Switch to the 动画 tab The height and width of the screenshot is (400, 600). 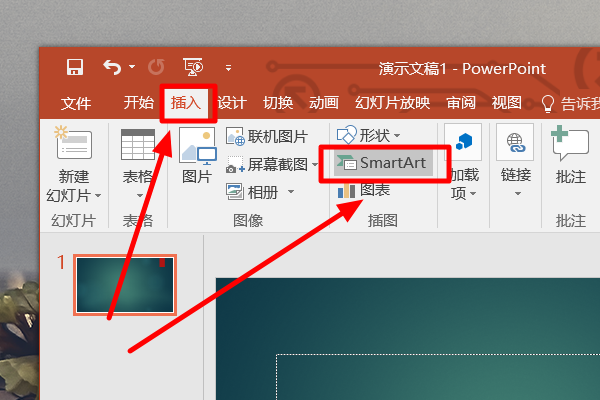tap(324, 103)
